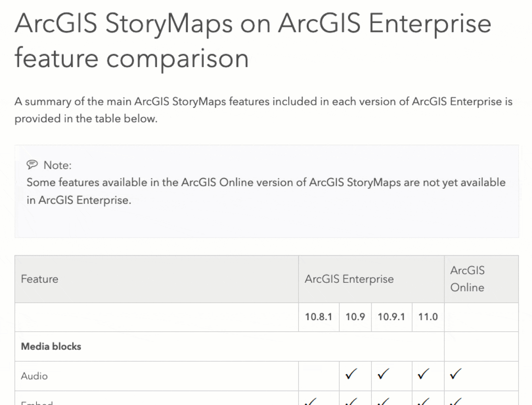The image size is (532, 405).
Task: Click the 10.9 version cell
Action: tap(355, 317)
